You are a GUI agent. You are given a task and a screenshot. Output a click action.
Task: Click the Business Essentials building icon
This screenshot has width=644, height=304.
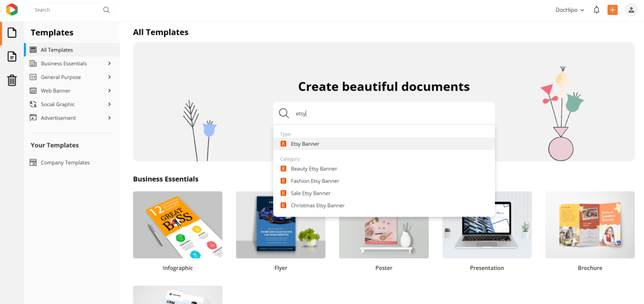tap(33, 63)
